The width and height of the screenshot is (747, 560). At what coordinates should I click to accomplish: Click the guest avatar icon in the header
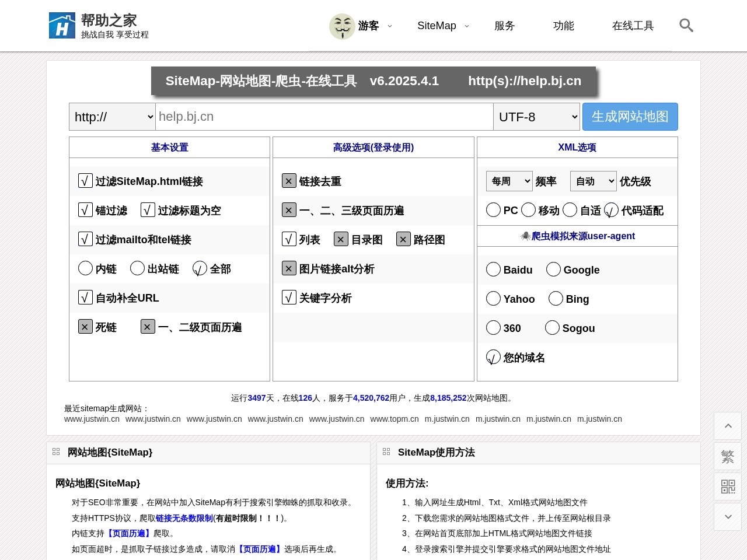click(343, 26)
